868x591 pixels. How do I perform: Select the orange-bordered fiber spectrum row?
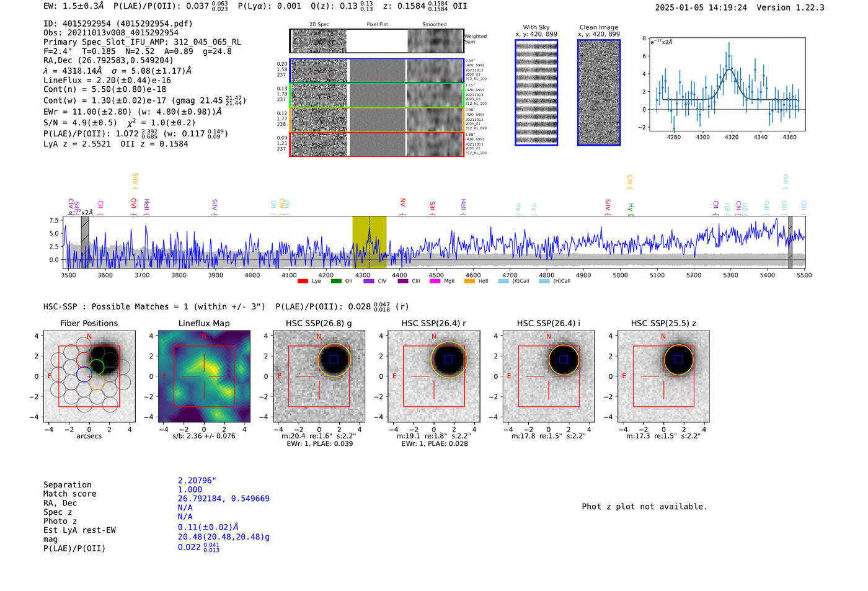[x=377, y=120]
